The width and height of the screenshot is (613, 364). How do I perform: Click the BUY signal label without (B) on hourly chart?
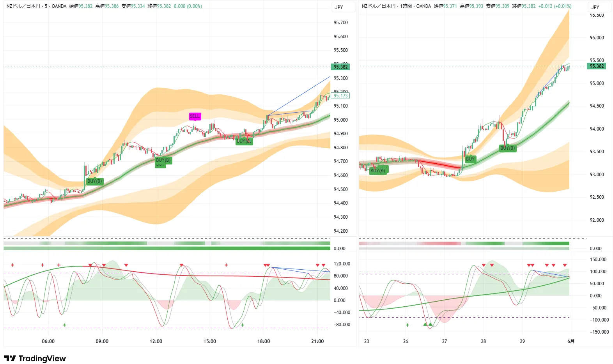pyautogui.click(x=470, y=159)
